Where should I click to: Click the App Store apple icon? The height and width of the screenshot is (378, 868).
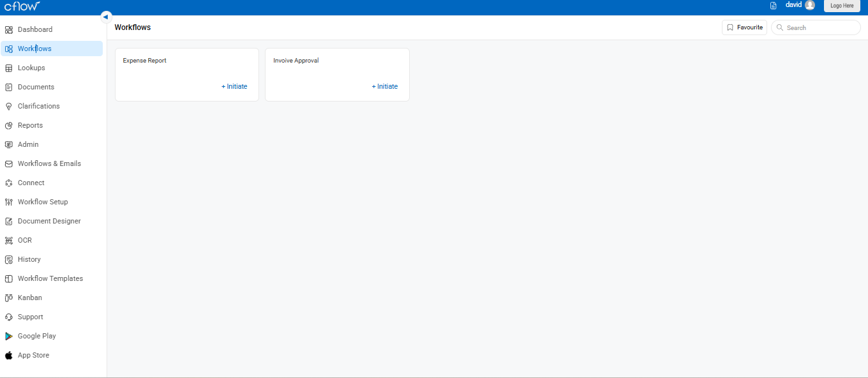point(9,355)
